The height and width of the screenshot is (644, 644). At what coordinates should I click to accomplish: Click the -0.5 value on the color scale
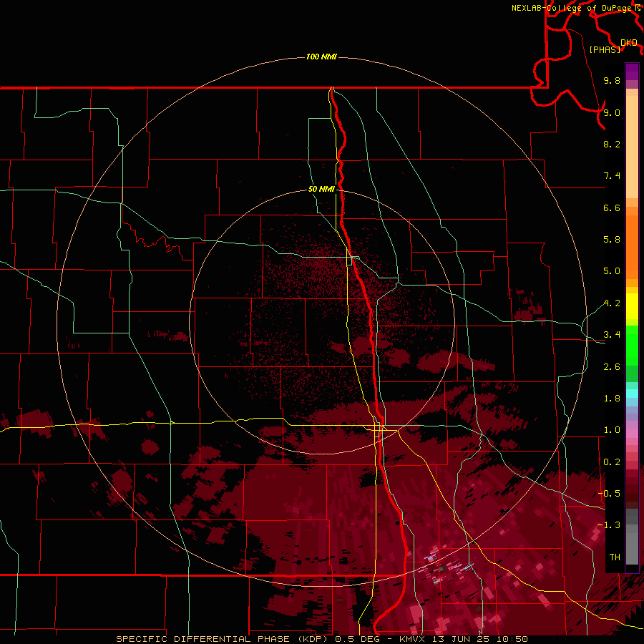[x=609, y=494]
